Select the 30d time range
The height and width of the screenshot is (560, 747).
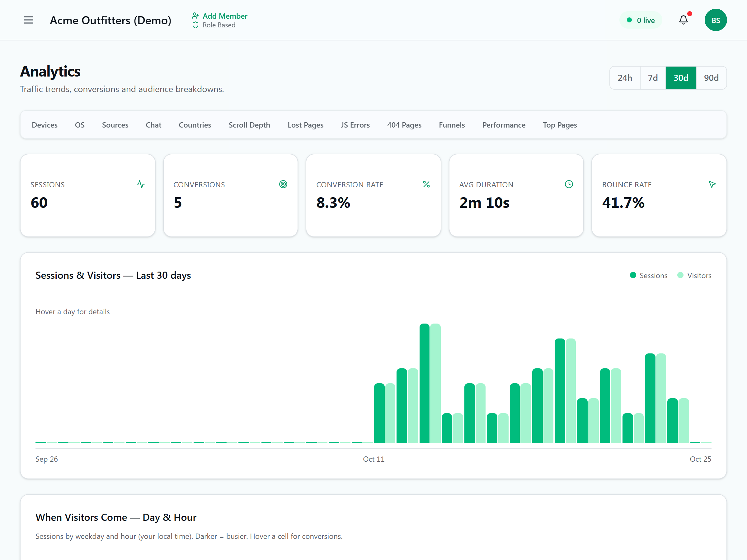tap(681, 78)
